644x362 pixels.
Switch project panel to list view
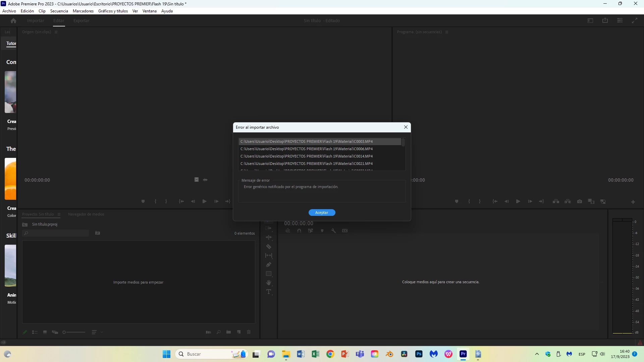pyautogui.click(x=35, y=332)
